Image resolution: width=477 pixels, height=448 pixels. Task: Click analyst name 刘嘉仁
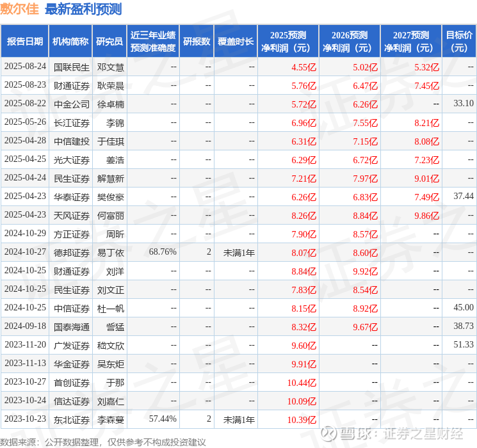[x=111, y=401]
